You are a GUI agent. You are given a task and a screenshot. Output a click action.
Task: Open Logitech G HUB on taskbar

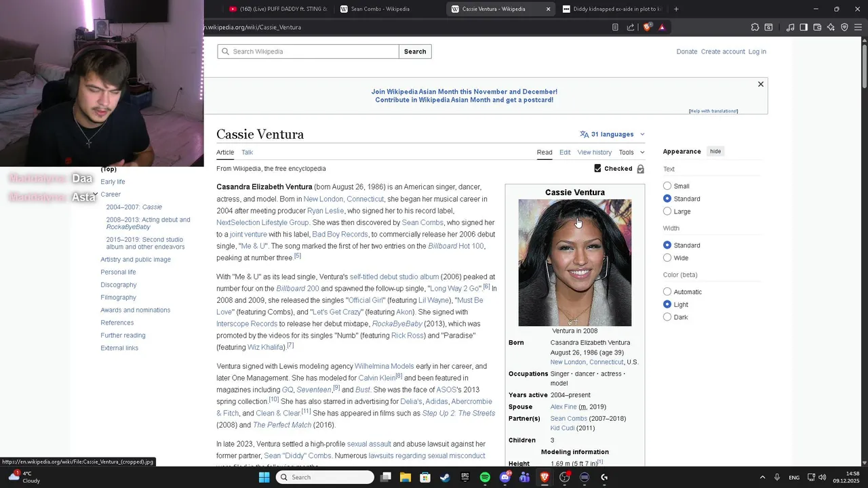604,477
